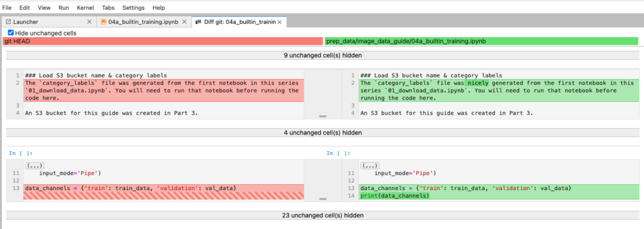Expand the 4 unchanged cell(s) hidden bar
The width and height of the screenshot is (644, 229).
[x=322, y=133]
